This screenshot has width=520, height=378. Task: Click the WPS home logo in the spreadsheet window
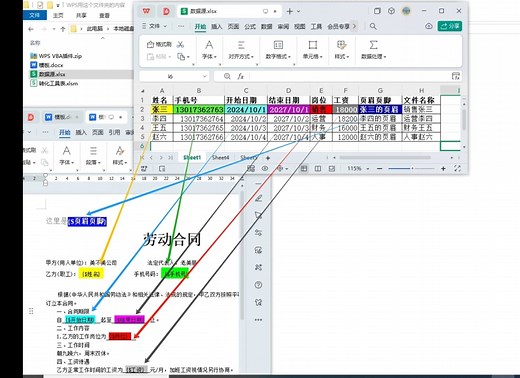pos(146,11)
